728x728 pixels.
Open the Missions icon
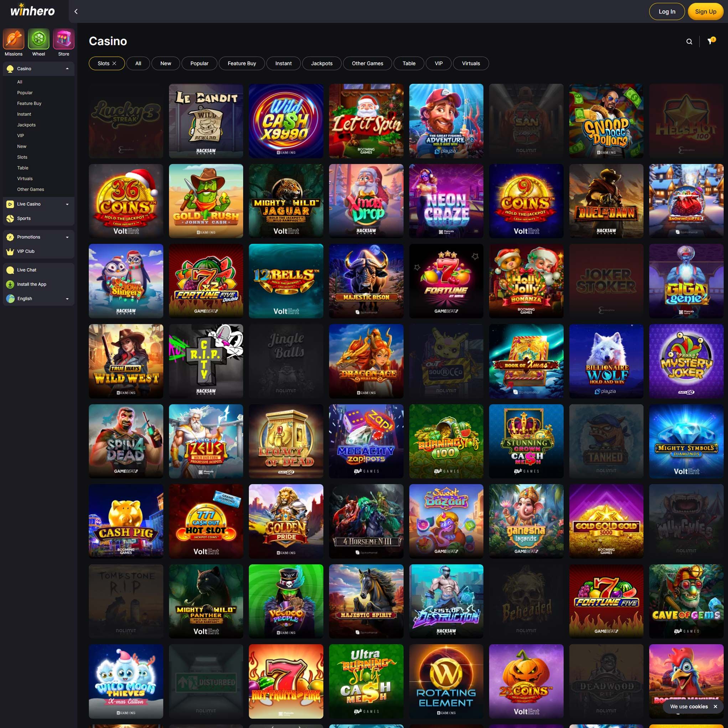pos(14,39)
